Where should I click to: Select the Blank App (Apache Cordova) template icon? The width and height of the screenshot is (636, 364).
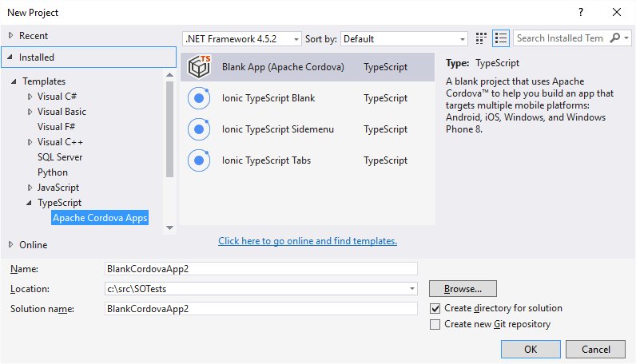pyautogui.click(x=199, y=67)
